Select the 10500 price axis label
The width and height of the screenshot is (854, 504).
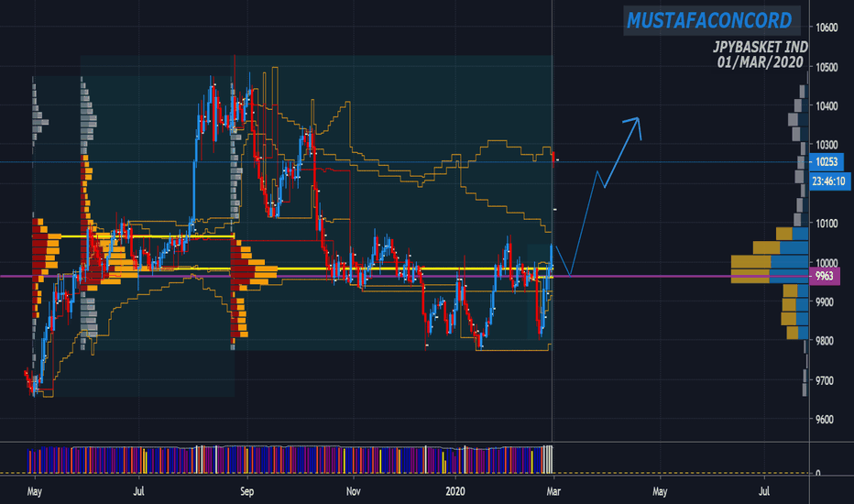click(x=827, y=68)
